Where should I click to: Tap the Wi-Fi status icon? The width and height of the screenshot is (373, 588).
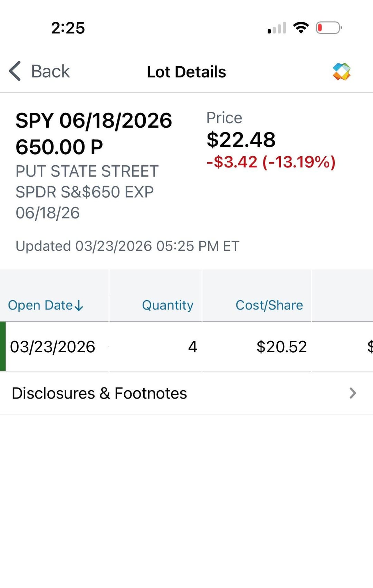(301, 28)
